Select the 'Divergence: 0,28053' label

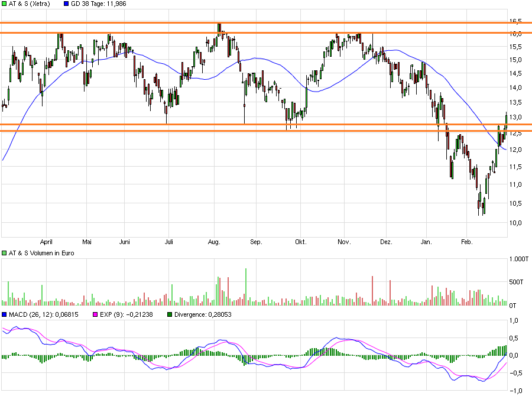click(x=203, y=314)
